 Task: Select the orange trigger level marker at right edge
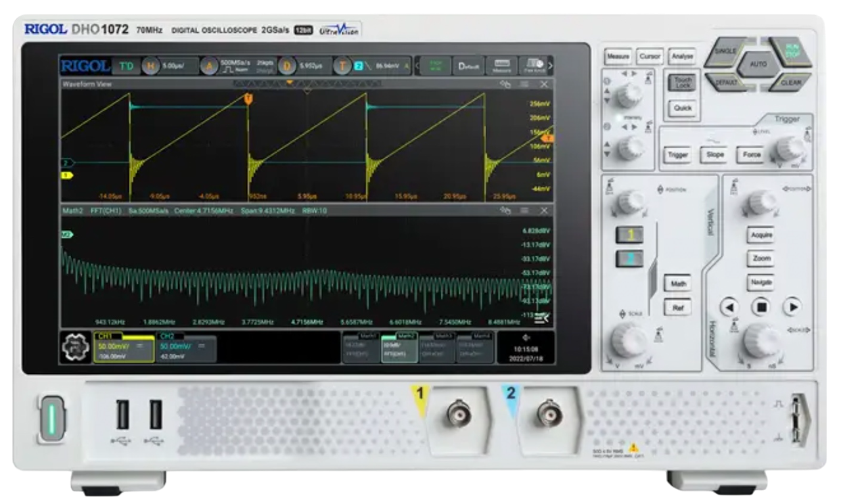tap(547, 139)
